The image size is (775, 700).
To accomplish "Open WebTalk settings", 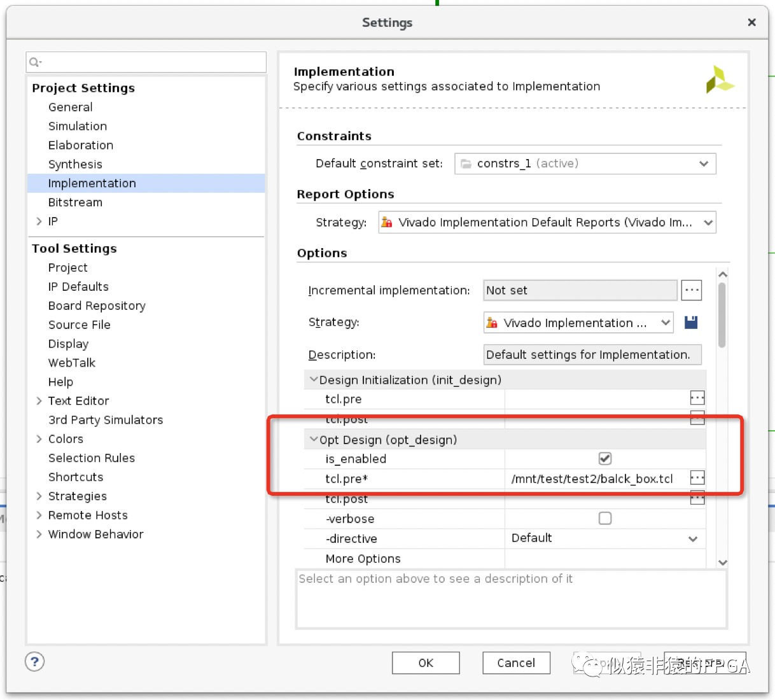I will [72, 363].
